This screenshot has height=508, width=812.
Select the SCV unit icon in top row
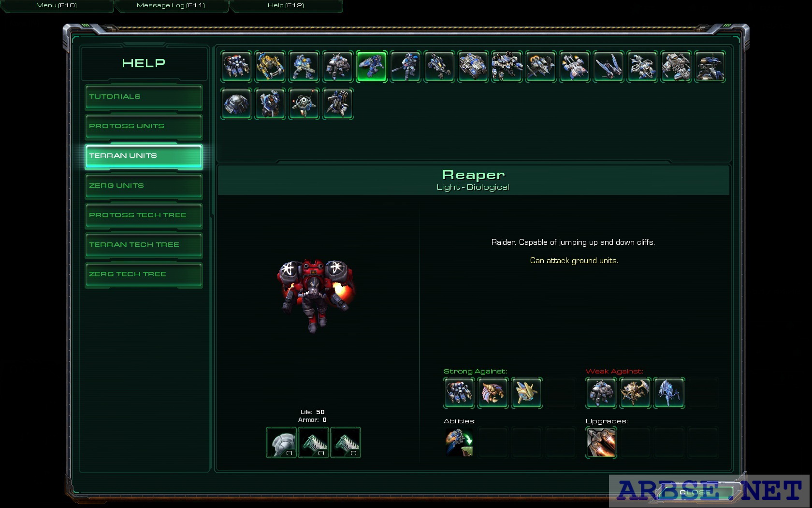coord(236,66)
